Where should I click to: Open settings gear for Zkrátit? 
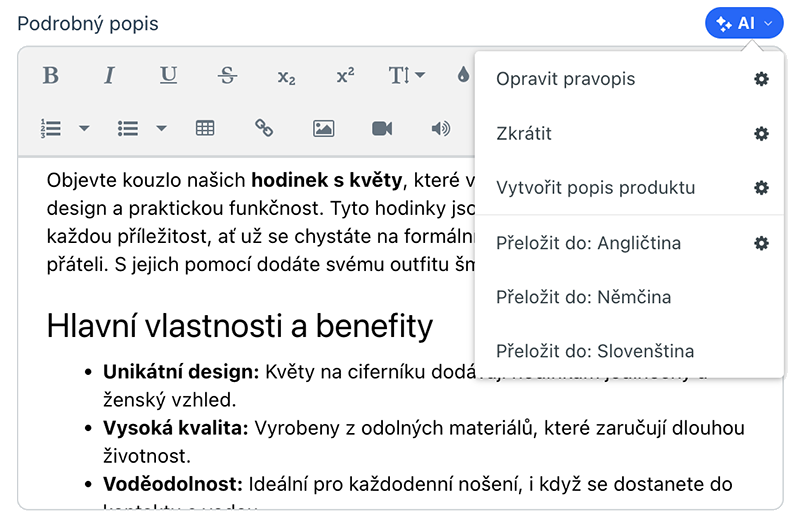pyautogui.click(x=761, y=134)
